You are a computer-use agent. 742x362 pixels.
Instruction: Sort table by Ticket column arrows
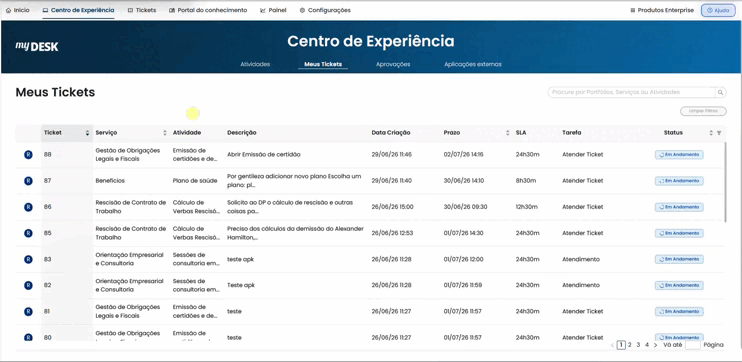87,133
